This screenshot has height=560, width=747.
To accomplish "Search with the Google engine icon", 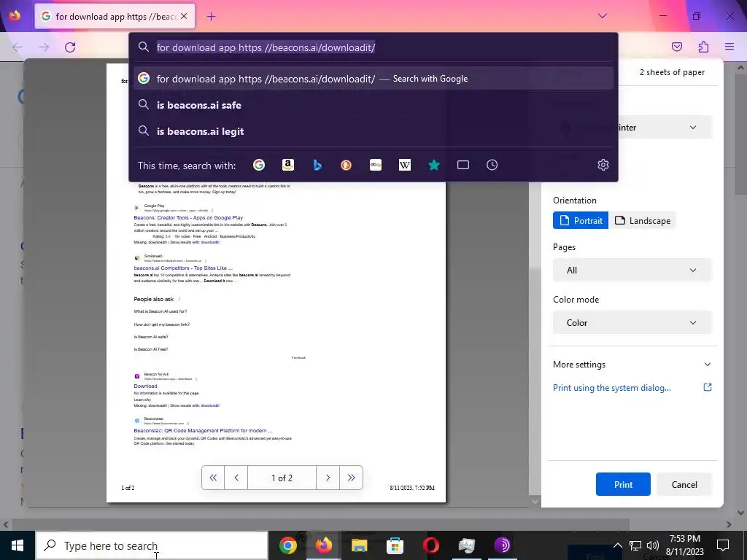I will click(x=259, y=165).
